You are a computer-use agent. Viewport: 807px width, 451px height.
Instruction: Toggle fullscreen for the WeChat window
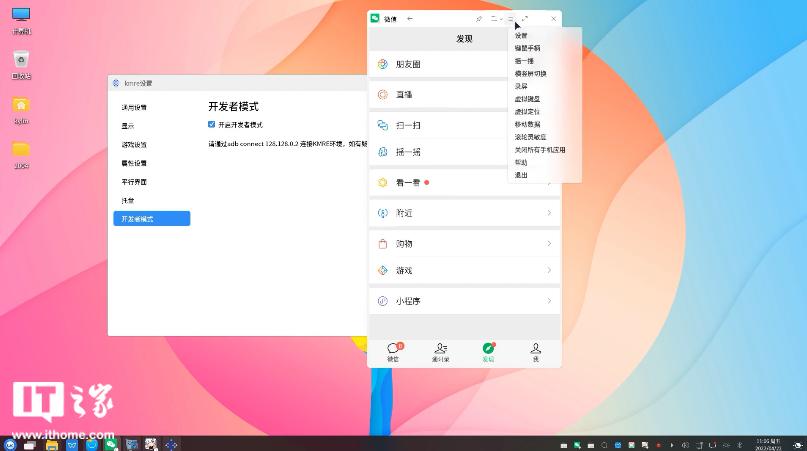pyautogui.click(x=525, y=19)
